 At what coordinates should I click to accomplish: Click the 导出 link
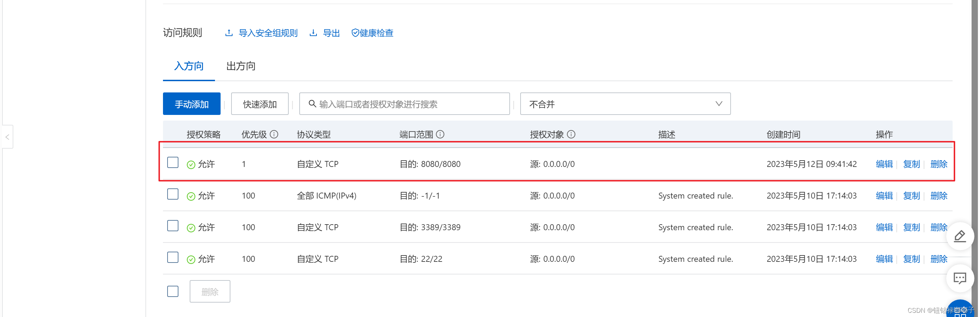(x=331, y=33)
